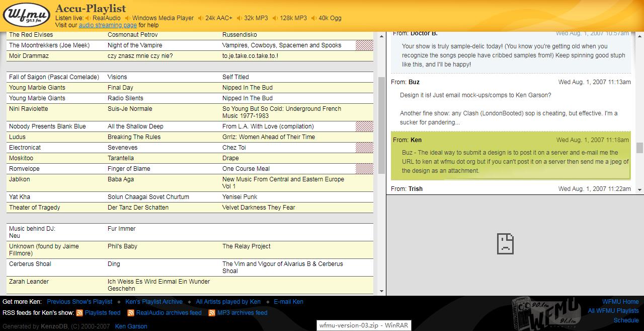Click the WFMU 91.1 fm logo
Image resolution: width=644 pixels, height=331 pixels.
(27, 16)
